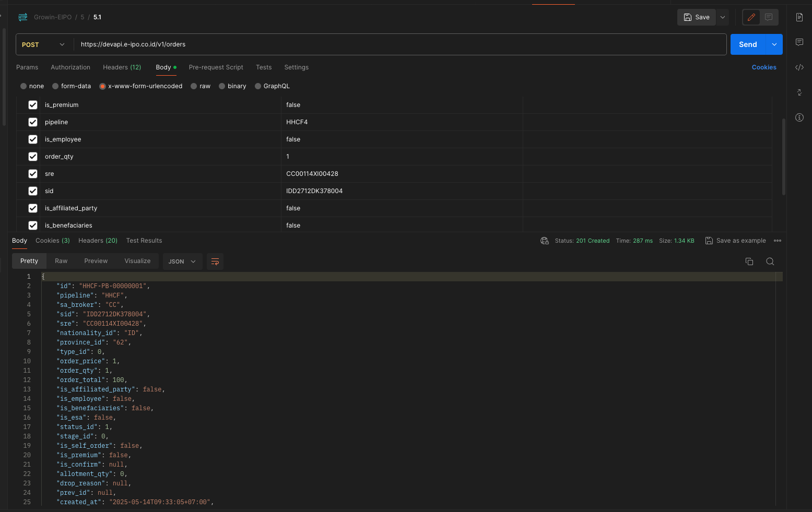This screenshot has height=512, width=812.
Task: Click the Save button
Action: [x=697, y=17]
